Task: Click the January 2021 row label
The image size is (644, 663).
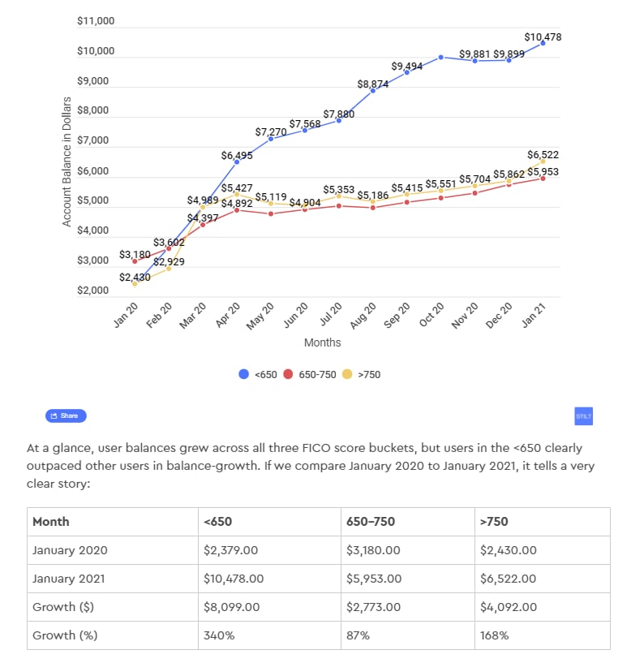Action: (68, 579)
